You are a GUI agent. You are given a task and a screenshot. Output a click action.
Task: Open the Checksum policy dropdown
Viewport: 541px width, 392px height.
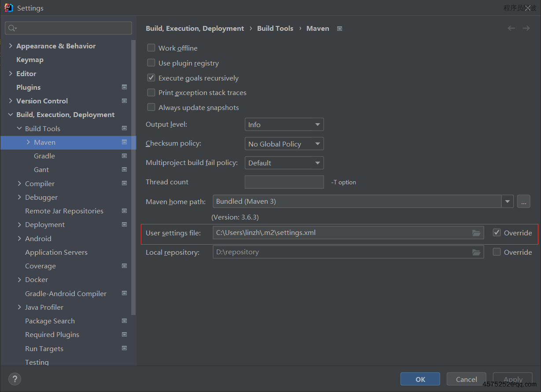click(284, 144)
